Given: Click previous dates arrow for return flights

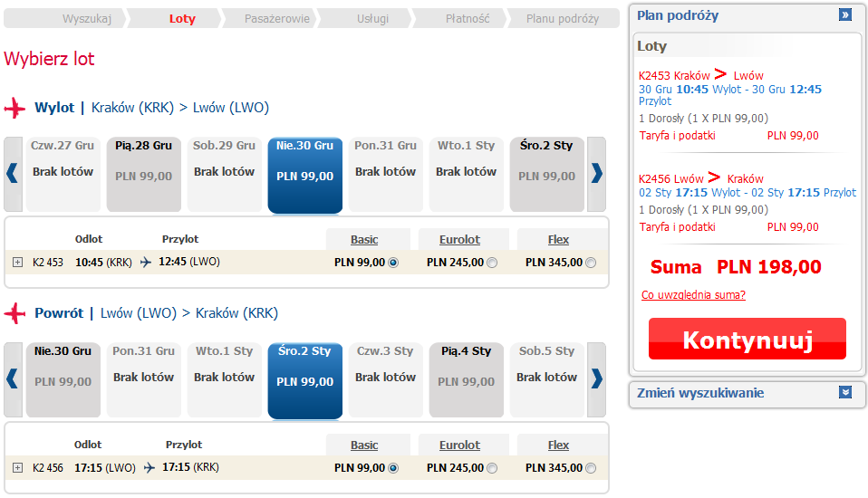Looking at the screenshot, I should pyautogui.click(x=13, y=378).
